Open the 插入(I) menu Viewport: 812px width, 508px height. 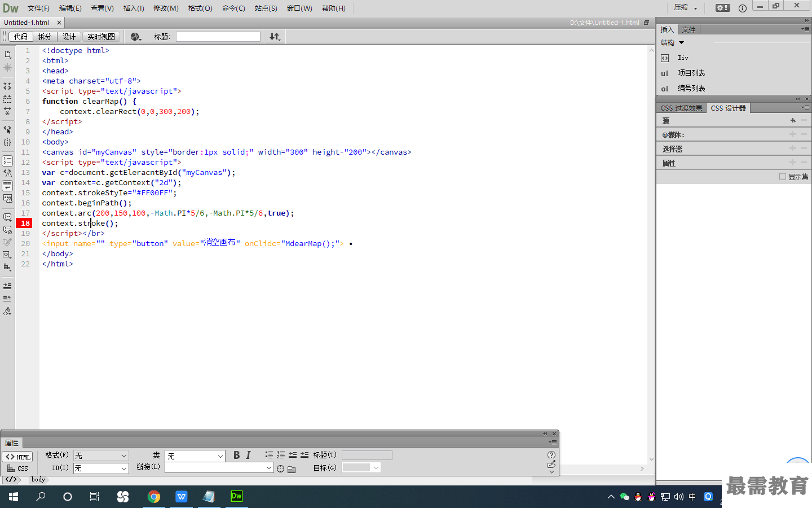click(134, 8)
